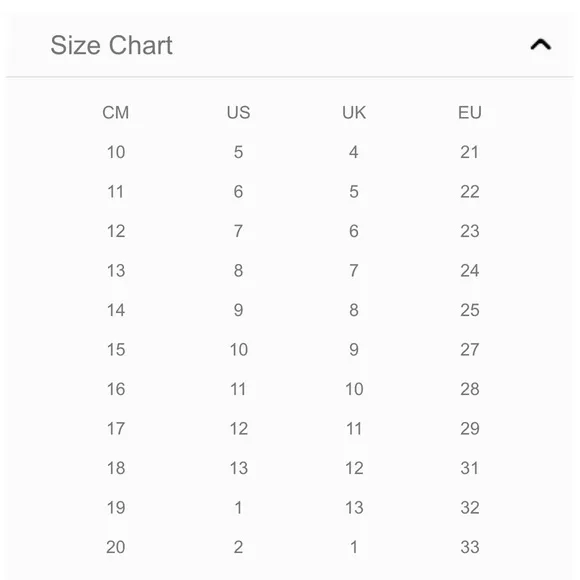Click EU size 27
This screenshot has height=580, width=580.
click(470, 350)
